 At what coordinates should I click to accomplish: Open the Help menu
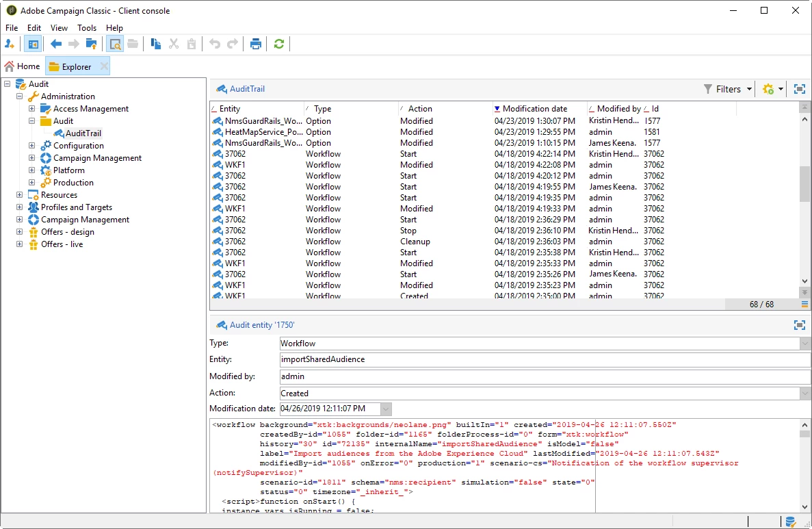point(114,28)
